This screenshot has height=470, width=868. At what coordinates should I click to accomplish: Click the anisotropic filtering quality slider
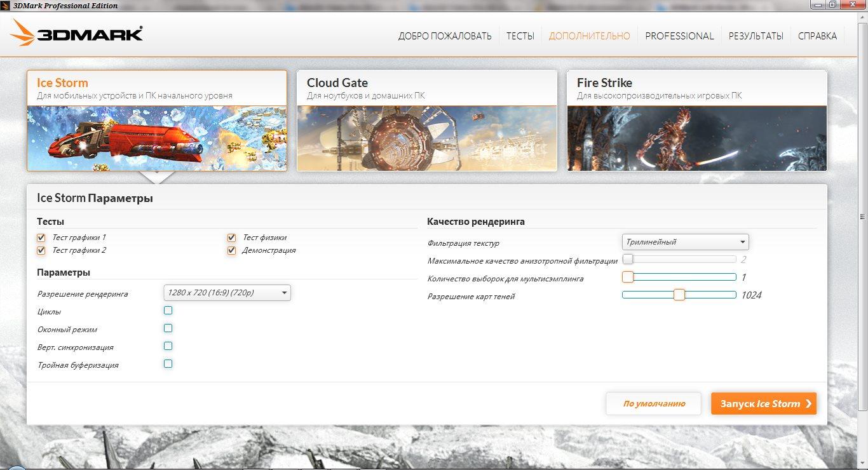679,259
